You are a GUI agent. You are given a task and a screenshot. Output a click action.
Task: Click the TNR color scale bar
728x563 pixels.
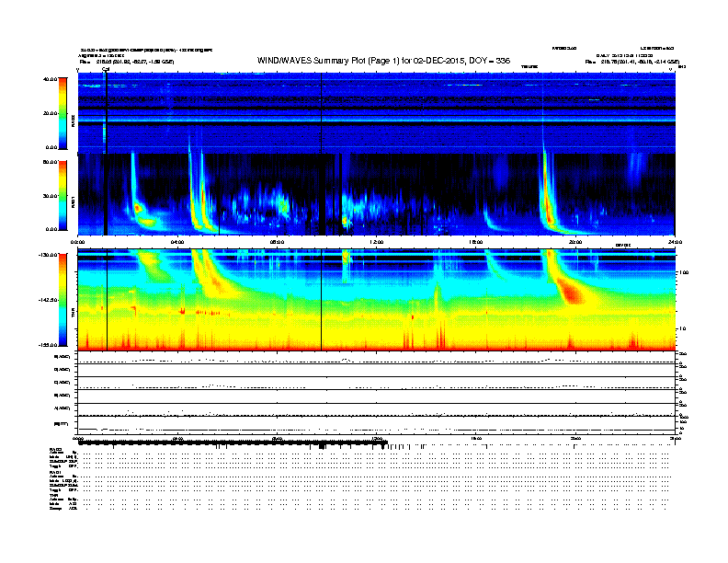(63, 300)
